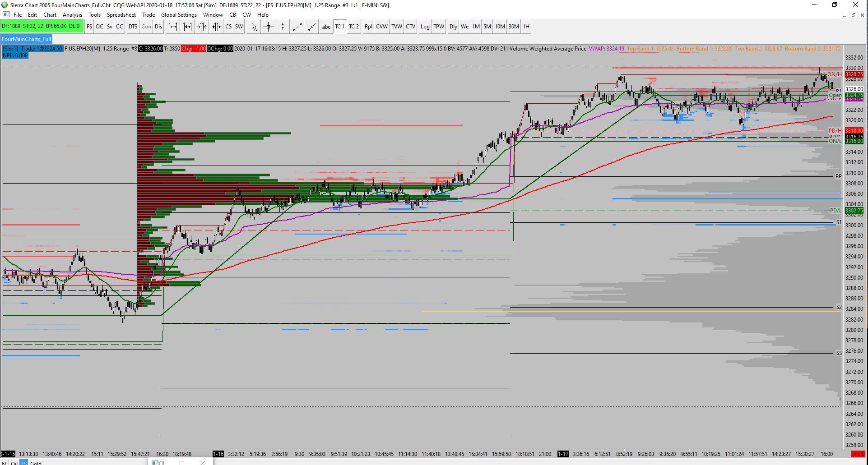Open the Tools menu

(95, 14)
